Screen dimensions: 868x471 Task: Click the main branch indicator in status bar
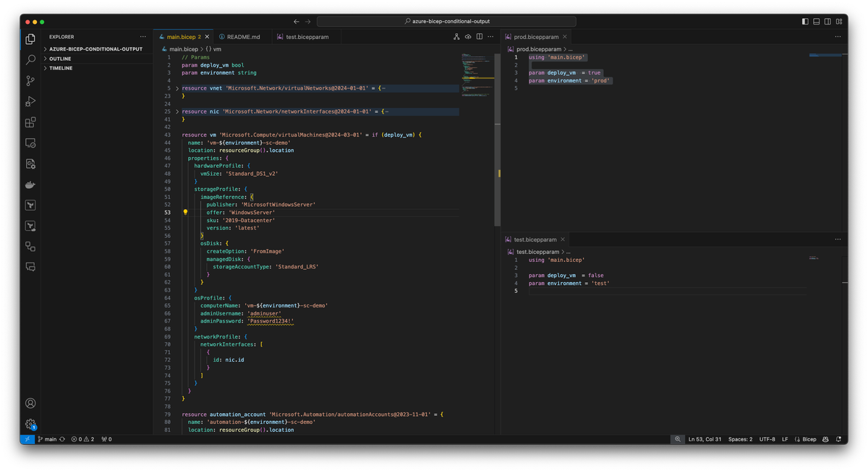pyautogui.click(x=48, y=439)
